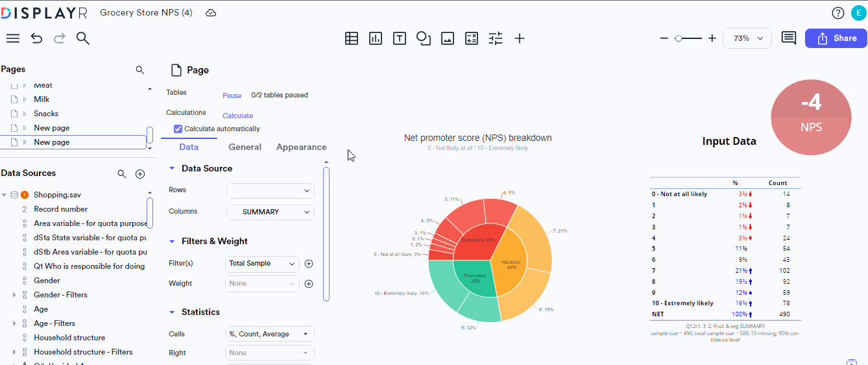Expand the Gender - Filters variable set

point(14,295)
